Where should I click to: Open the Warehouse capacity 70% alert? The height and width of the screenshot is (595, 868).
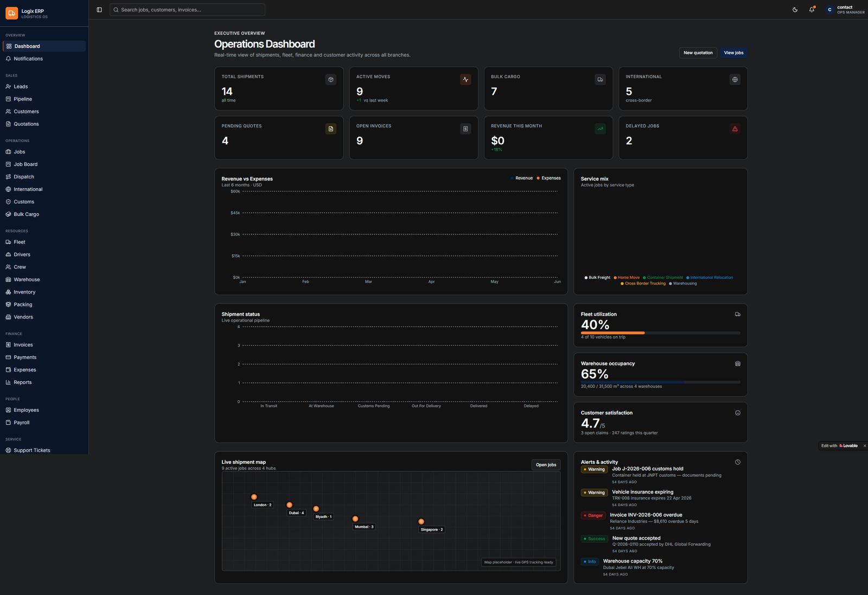click(x=661, y=567)
